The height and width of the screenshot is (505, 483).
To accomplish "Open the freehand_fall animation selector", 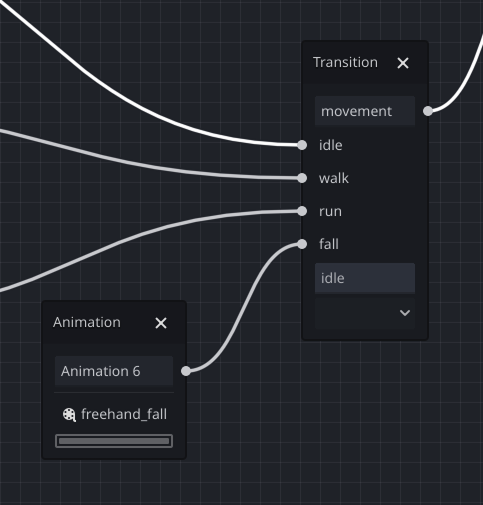I will coord(114,414).
